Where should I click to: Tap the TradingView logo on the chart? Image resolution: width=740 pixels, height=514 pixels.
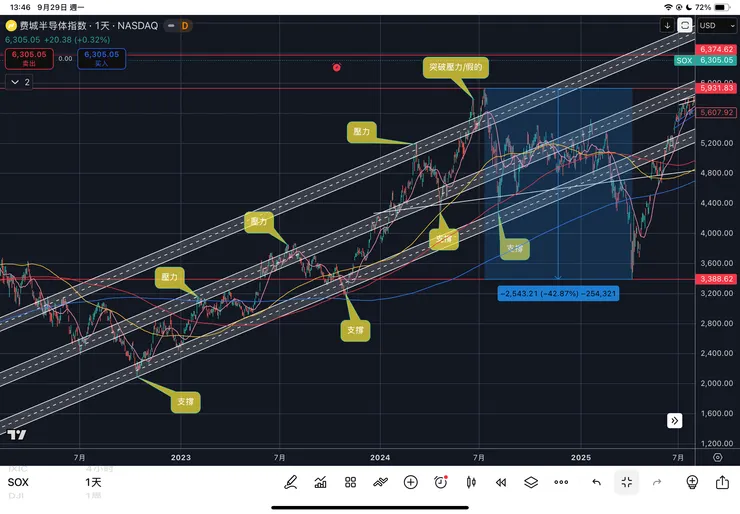pos(17,435)
